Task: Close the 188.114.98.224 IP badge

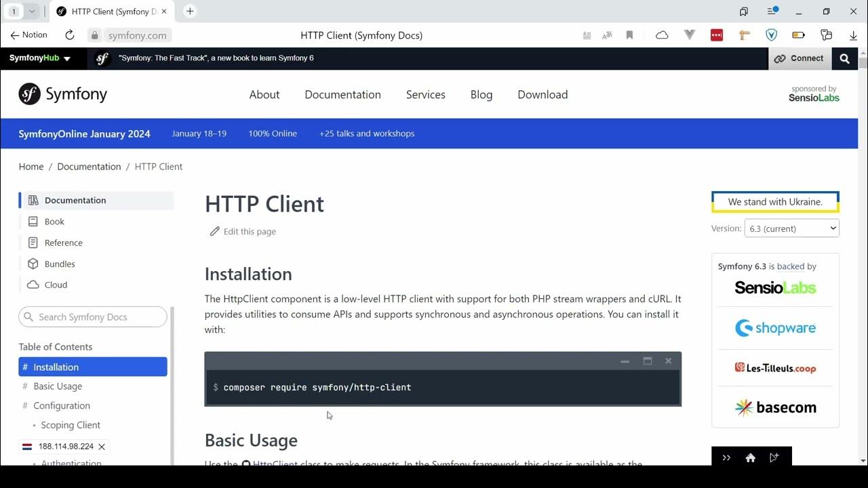Action: tap(102, 447)
